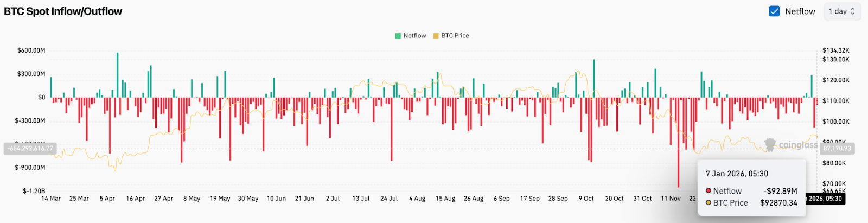Toggle the BTC Price series in the legend
This screenshot has height=223, width=868.
pyautogui.click(x=455, y=36)
